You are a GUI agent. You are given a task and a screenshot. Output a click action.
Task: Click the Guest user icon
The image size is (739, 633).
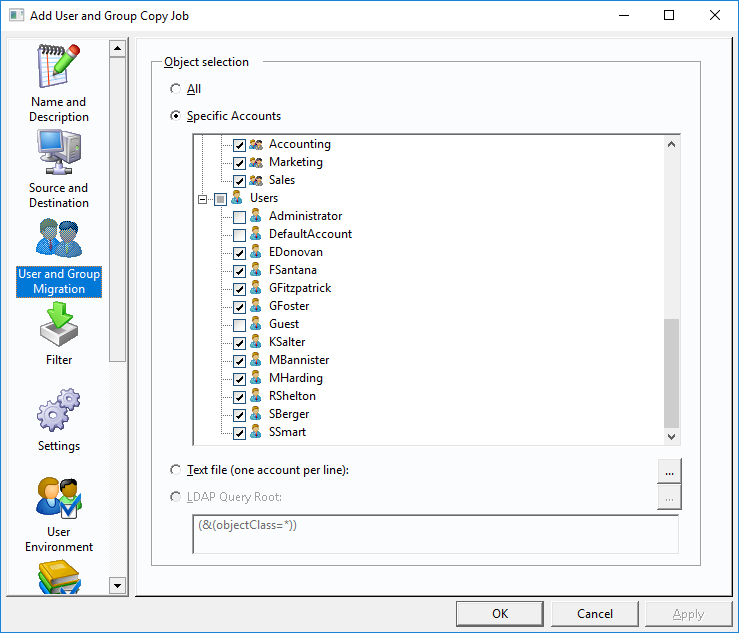(256, 324)
